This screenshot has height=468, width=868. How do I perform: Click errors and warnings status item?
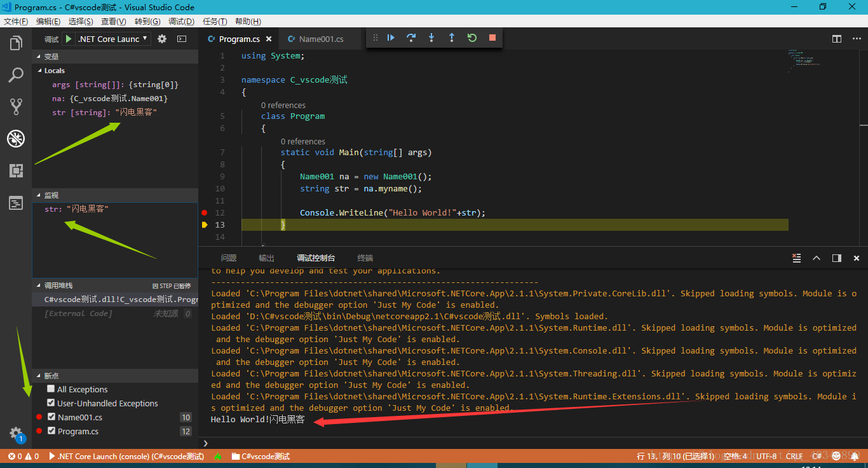tap(23, 457)
